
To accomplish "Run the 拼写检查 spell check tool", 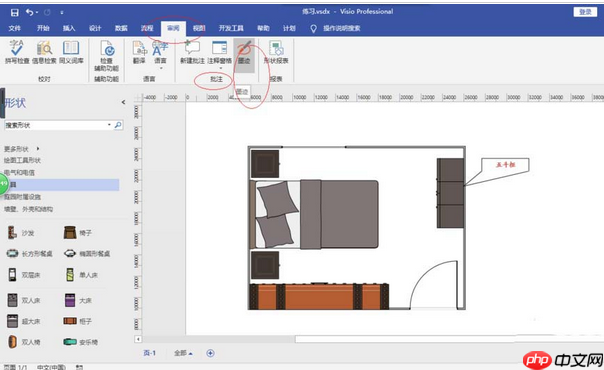I will [17, 52].
